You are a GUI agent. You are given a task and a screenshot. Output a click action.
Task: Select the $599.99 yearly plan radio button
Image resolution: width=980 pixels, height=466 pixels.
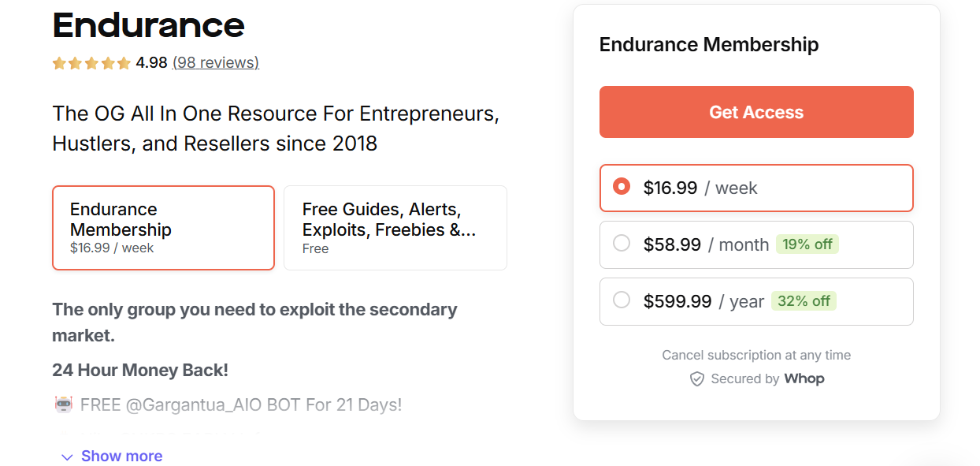point(622,300)
